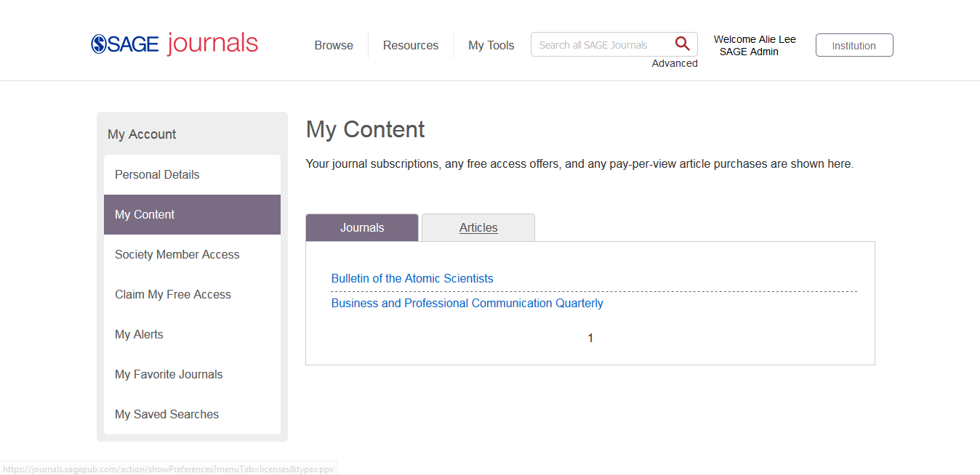Click the Institution button

[854, 45]
